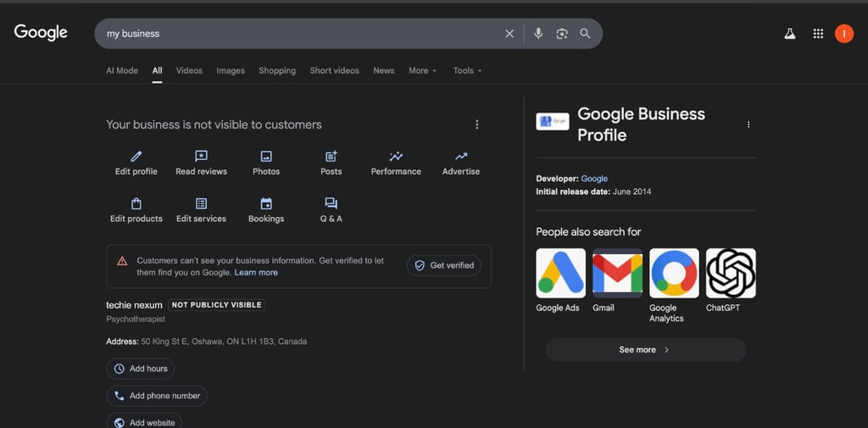Open the Google apps grid

click(818, 34)
